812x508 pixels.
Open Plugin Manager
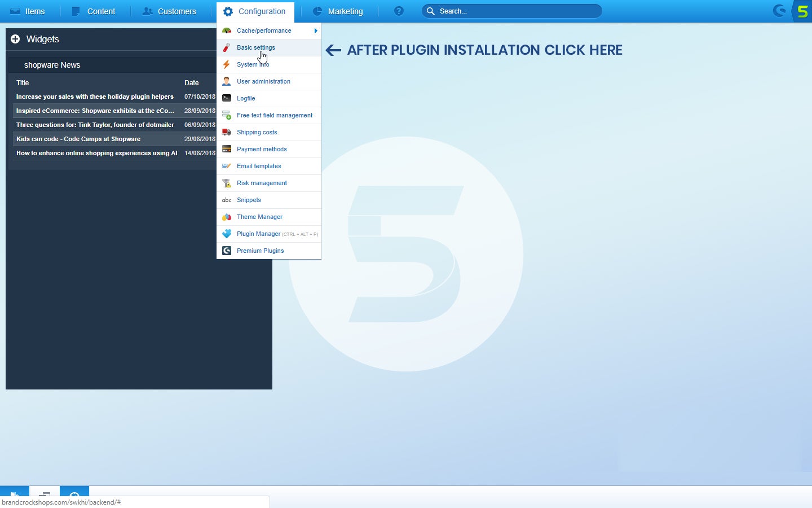269,234
